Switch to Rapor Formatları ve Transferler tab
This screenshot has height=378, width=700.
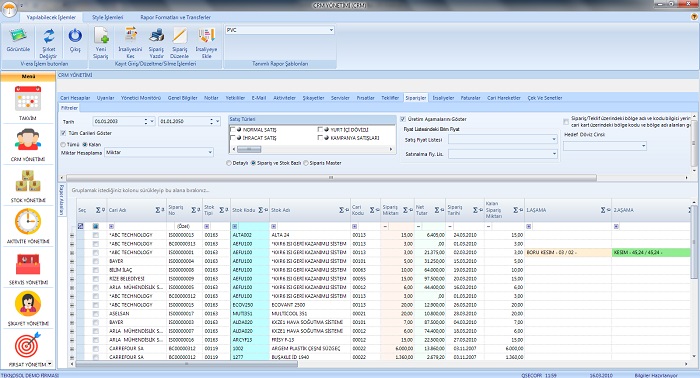pyautogui.click(x=175, y=17)
